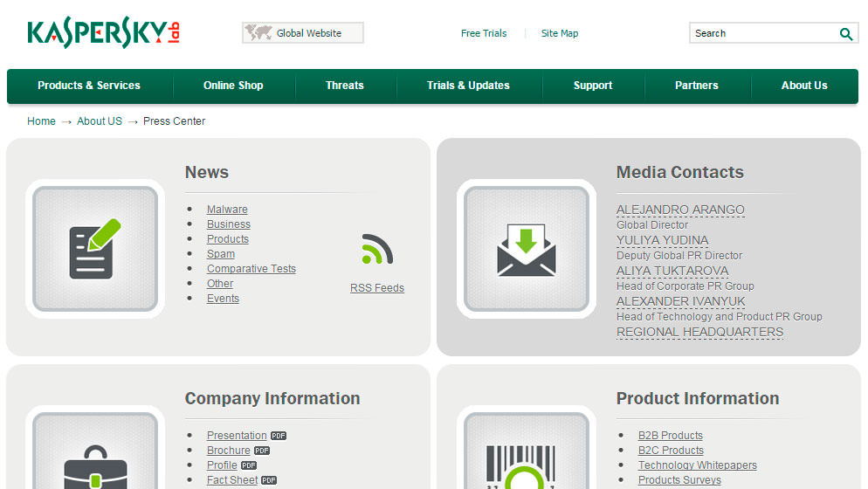Screen dimensions: 868x489
Task: Open the Presentation PDF link
Action: [237, 436]
